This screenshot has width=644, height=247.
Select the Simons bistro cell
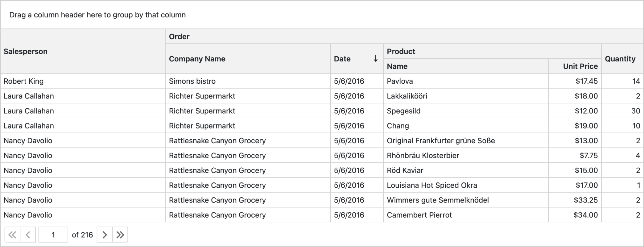pyautogui.click(x=192, y=81)
